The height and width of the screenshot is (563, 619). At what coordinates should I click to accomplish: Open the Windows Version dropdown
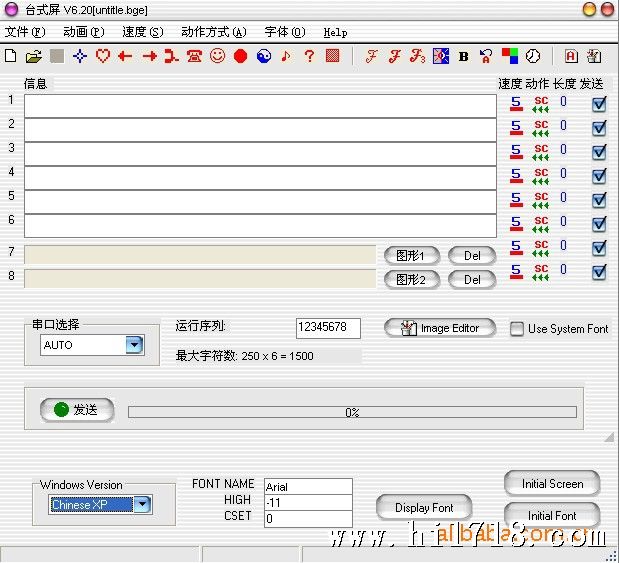pos(142,505)
